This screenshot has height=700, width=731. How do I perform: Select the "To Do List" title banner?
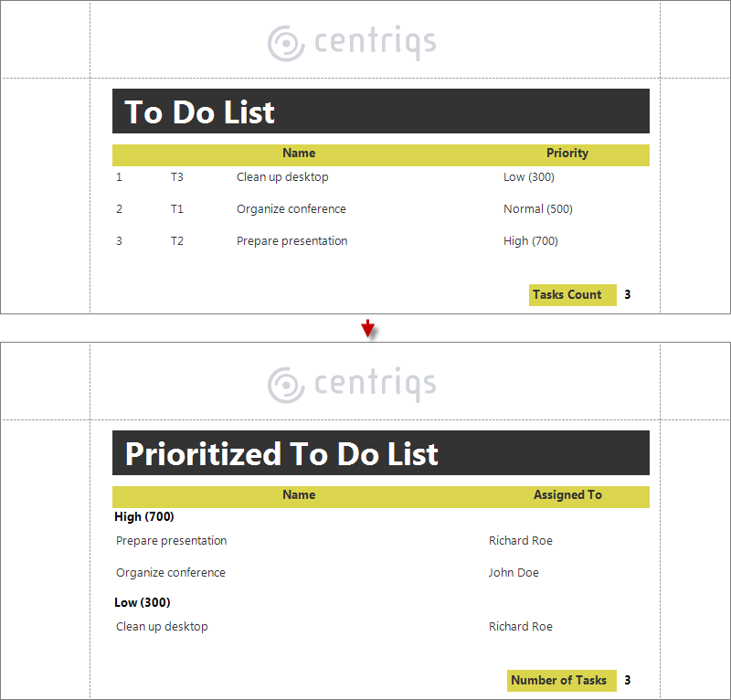pos(381,111)
